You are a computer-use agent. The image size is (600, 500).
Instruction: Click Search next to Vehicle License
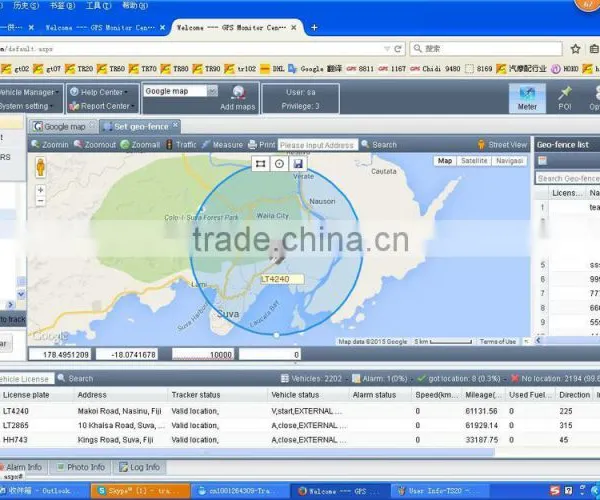(x=75, y=378)
